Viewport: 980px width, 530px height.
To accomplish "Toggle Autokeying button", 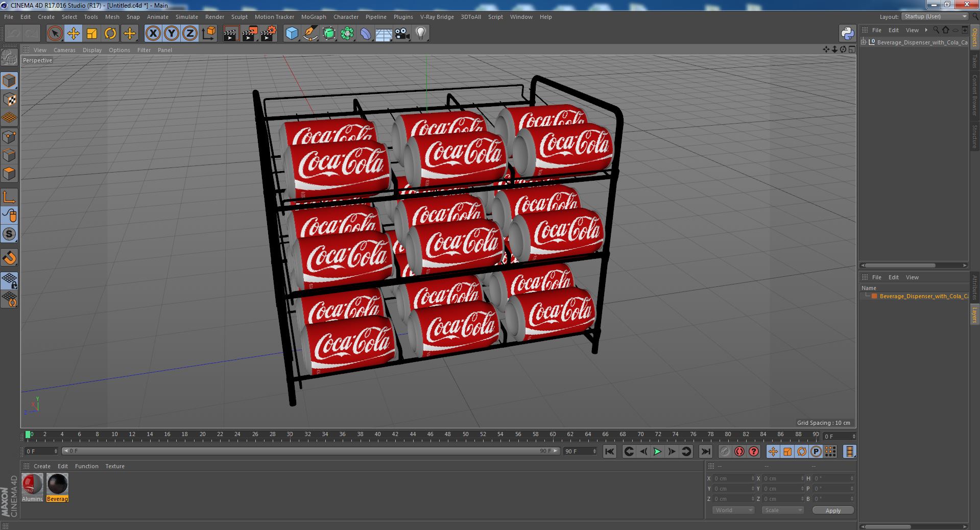I will coord(739,451).
